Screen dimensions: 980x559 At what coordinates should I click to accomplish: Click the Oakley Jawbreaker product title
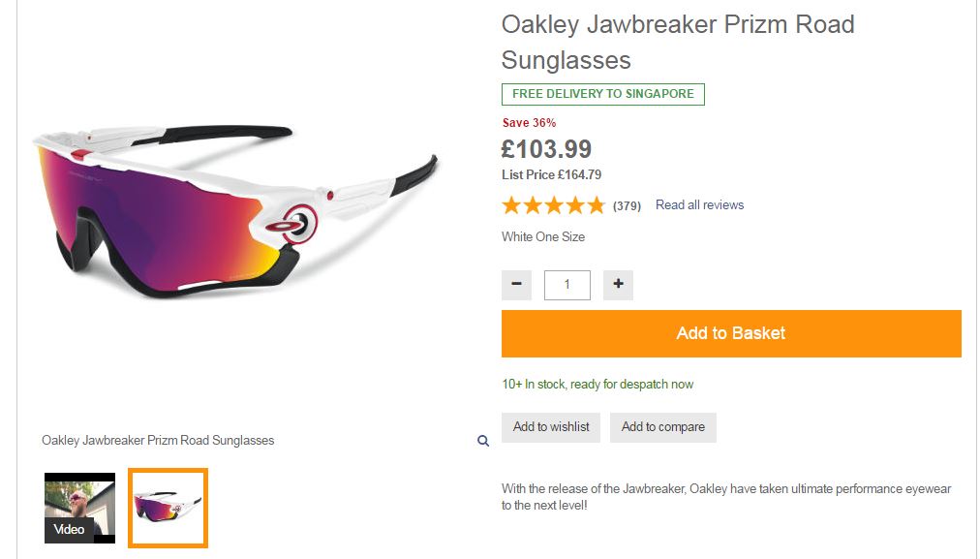677,42
